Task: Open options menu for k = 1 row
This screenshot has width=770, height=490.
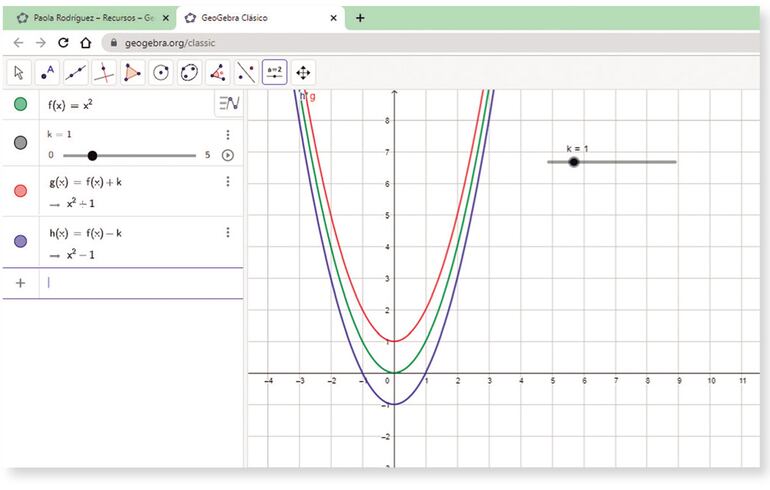Action: pos(228,135)
